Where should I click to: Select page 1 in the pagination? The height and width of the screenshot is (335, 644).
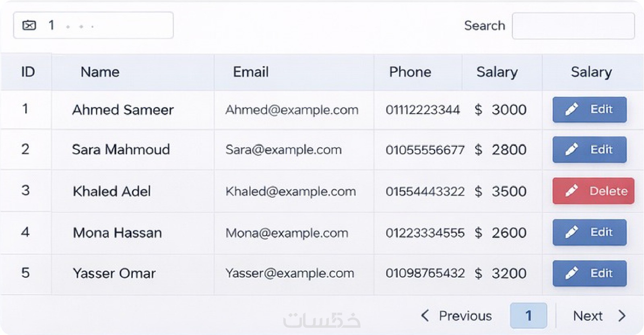[528, 316]
